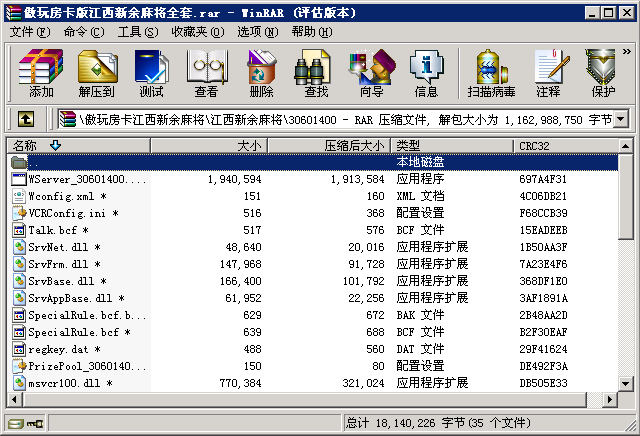Click the 添加 (Add) toolbar icon

[41, 73]
